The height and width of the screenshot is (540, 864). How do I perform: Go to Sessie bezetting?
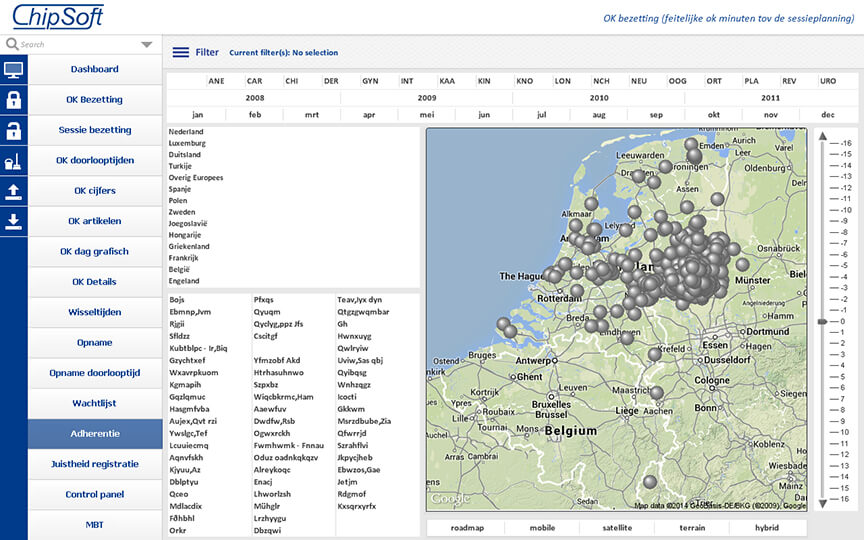pos(95,130)
